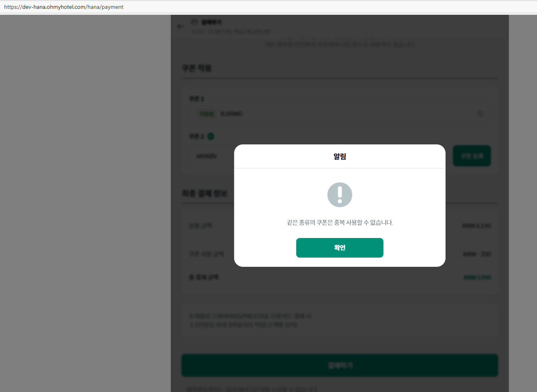Click the green total payment amount value
The height and width of the screenshot is (392, 537).
coord(477,277)
